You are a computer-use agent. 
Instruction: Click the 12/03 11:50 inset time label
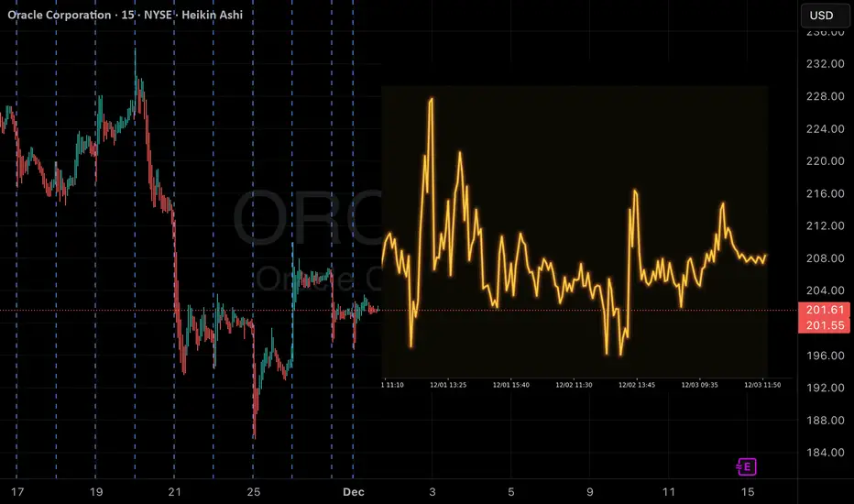coord(762,385)
